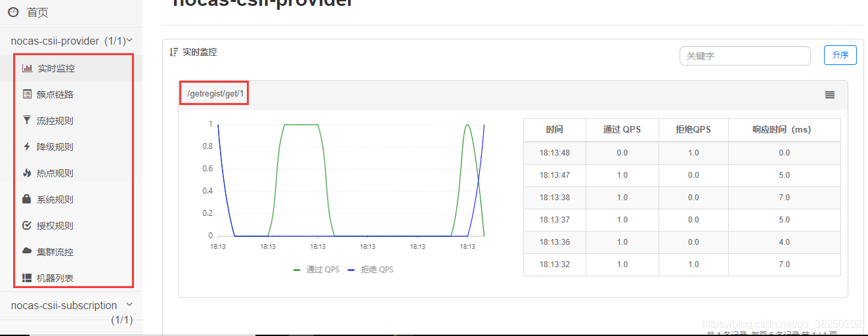Viewport: 868px width, 336px height.
Task: Click the cloud icon for 集群流控
Action: click(27, 251)
